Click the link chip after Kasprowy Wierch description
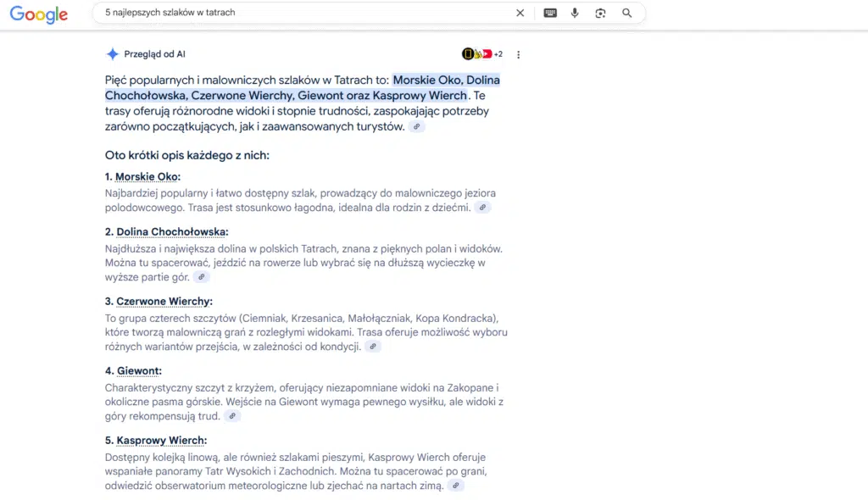 tap(455, 485)
